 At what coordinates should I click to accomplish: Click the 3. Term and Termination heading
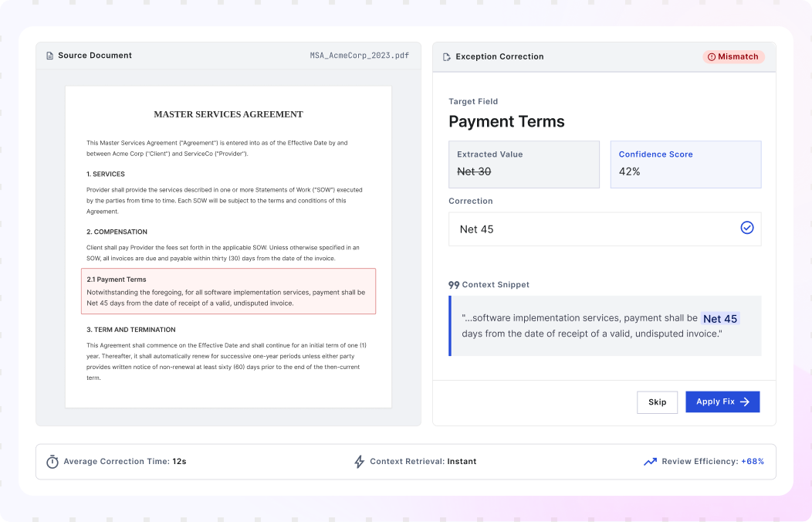coord(131,330)
